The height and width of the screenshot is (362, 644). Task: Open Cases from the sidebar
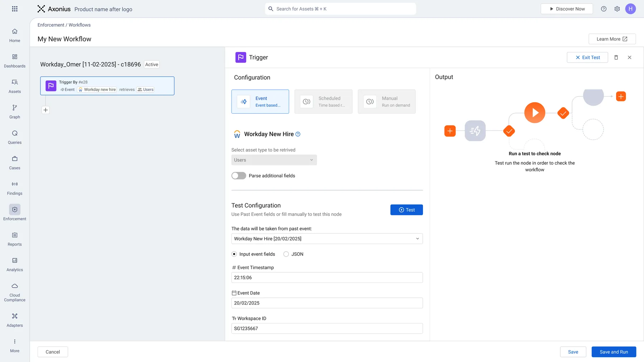click(15, 163)
